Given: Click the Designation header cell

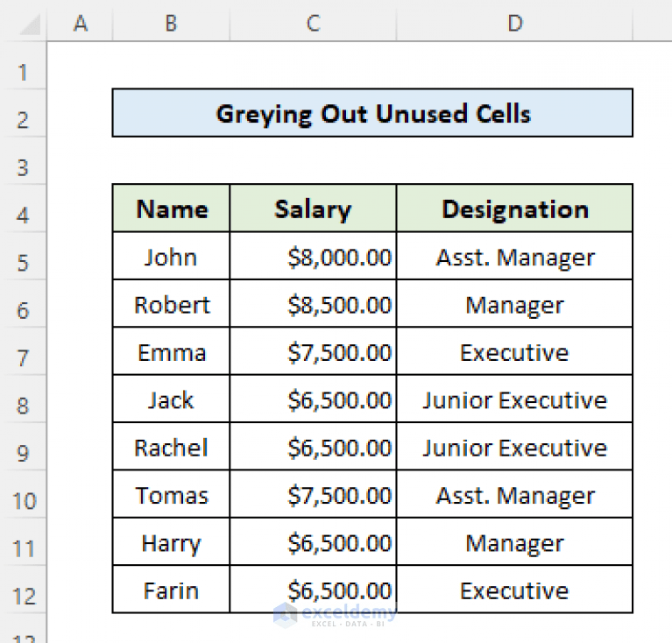Looking at the screenshot, I should point(514,208).
